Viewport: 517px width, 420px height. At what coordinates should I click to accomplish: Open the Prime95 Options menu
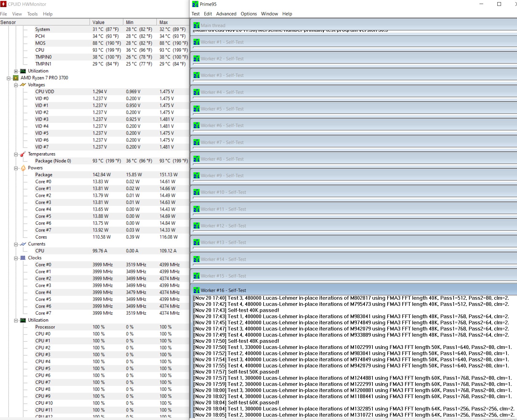pos(249,14)
